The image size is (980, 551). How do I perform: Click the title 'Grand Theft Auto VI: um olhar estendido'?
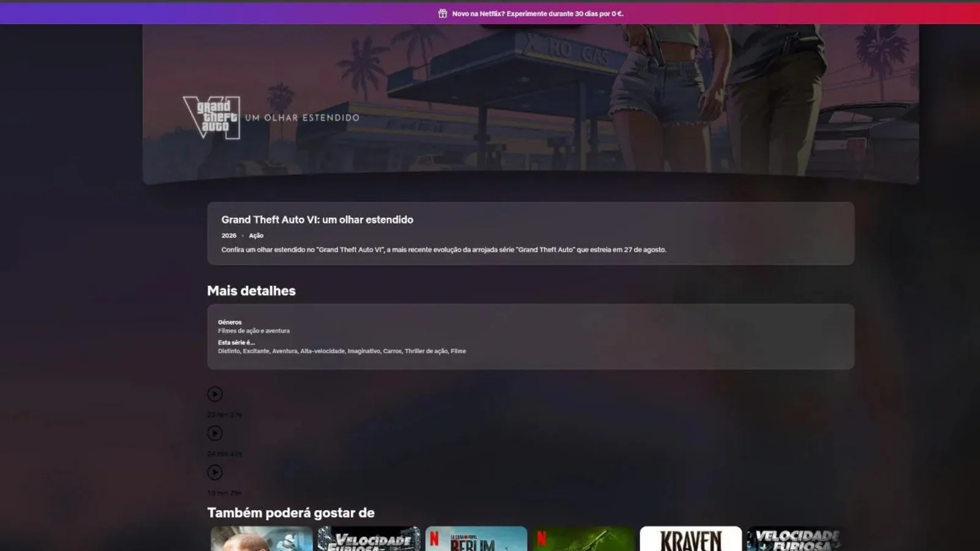[x=317, y=219]
